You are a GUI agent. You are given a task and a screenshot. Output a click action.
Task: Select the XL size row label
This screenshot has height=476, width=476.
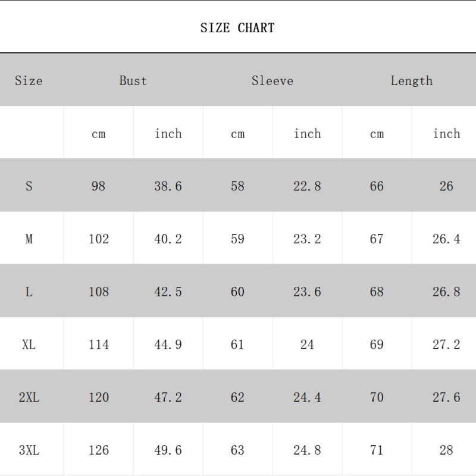point(29,345)
